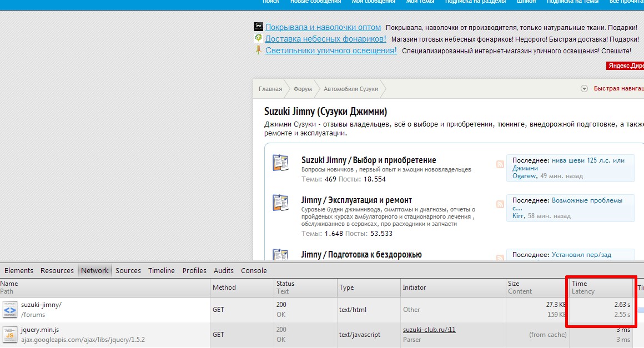This screenshot has height=348, width=644.
Task: Visit the Светильники уличного освещения! link
Action: [x=331, y=51]
